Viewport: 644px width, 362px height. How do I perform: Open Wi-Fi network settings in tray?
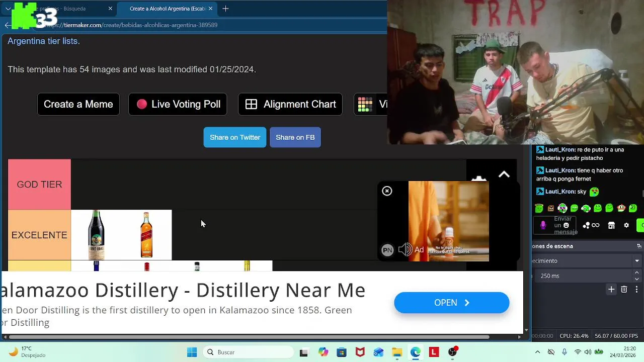coord(578,352)
